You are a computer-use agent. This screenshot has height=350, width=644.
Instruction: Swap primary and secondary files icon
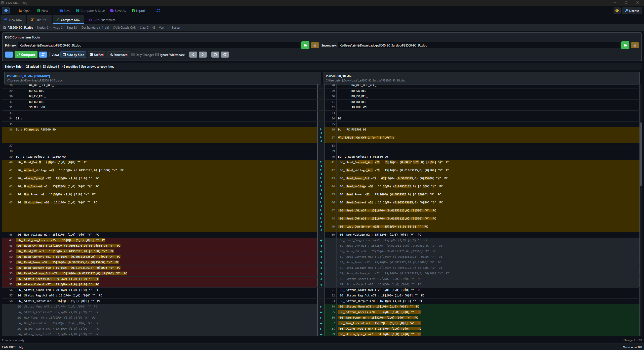tap(9, 55)
